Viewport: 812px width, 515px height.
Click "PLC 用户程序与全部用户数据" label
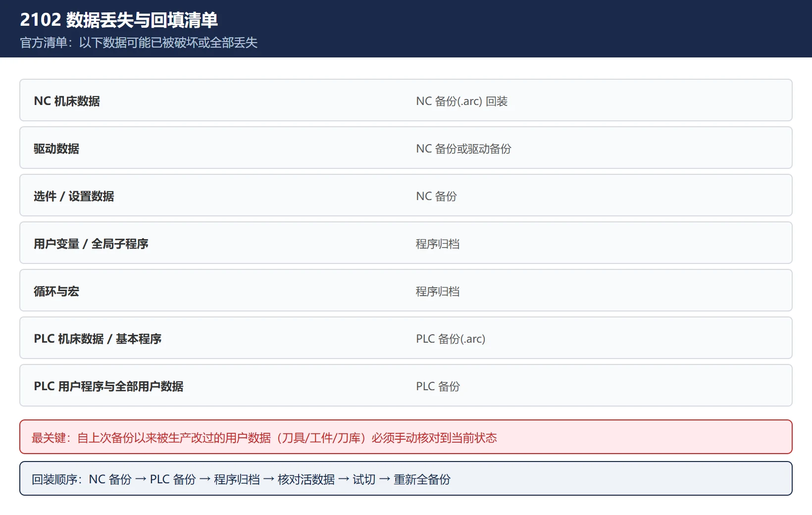pos(108,386)
